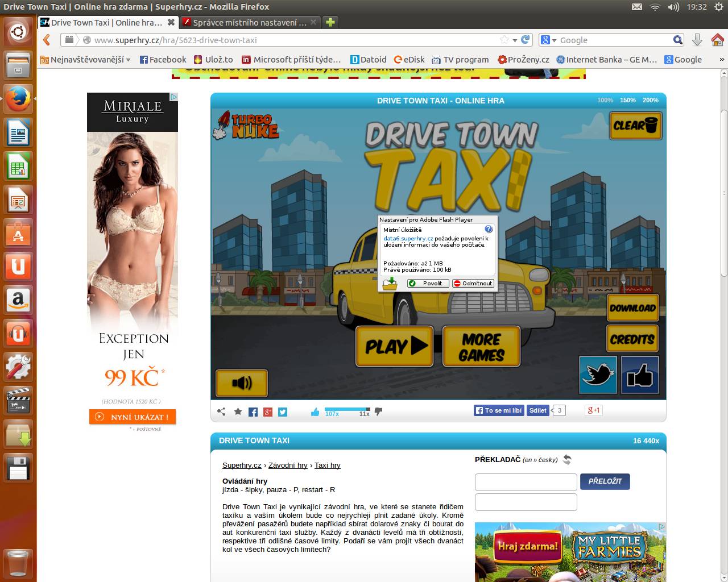The height and width of the screenshot is (582, 728).
Task: Open Amazon launcher icon
Action: pos(18,300)
